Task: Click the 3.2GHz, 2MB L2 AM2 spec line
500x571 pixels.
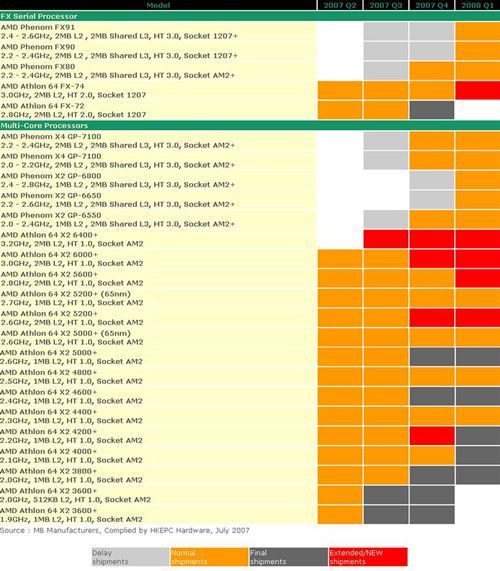Action: coord(72,244)
